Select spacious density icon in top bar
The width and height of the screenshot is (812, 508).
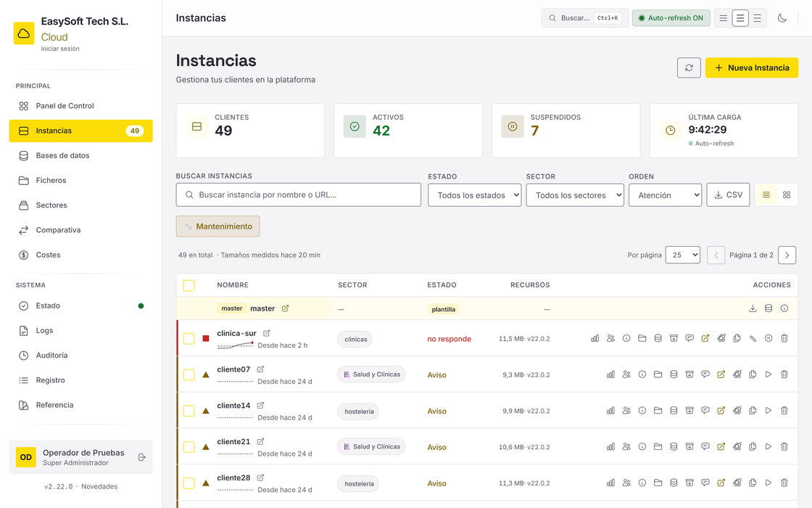point(757,18)
